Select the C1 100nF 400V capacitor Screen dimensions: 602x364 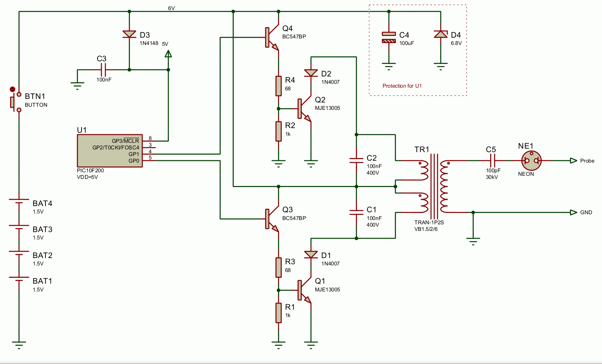pos(357,212)
